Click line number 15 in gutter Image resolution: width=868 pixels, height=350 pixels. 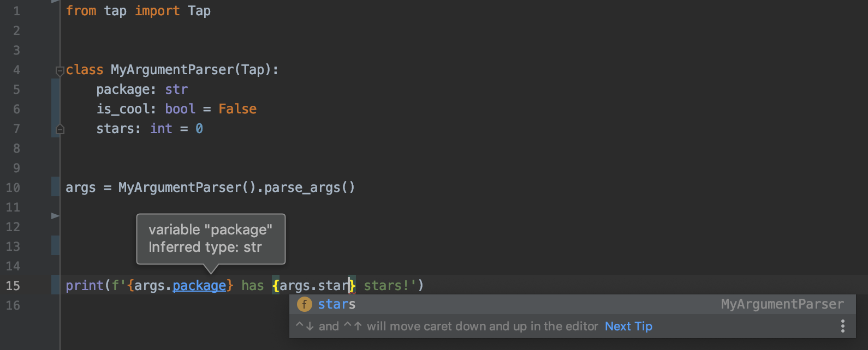coord(13,286)
